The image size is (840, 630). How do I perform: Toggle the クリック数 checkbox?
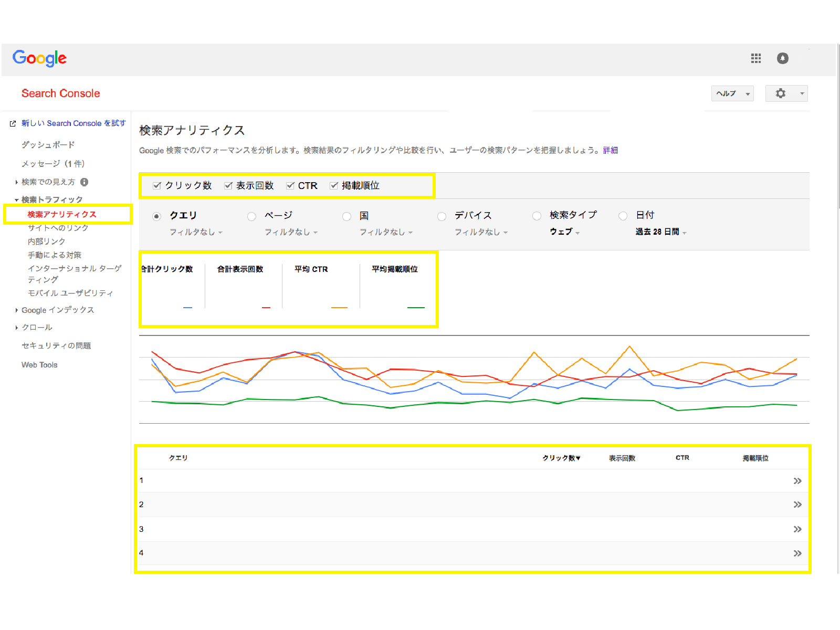click(156, 185)
